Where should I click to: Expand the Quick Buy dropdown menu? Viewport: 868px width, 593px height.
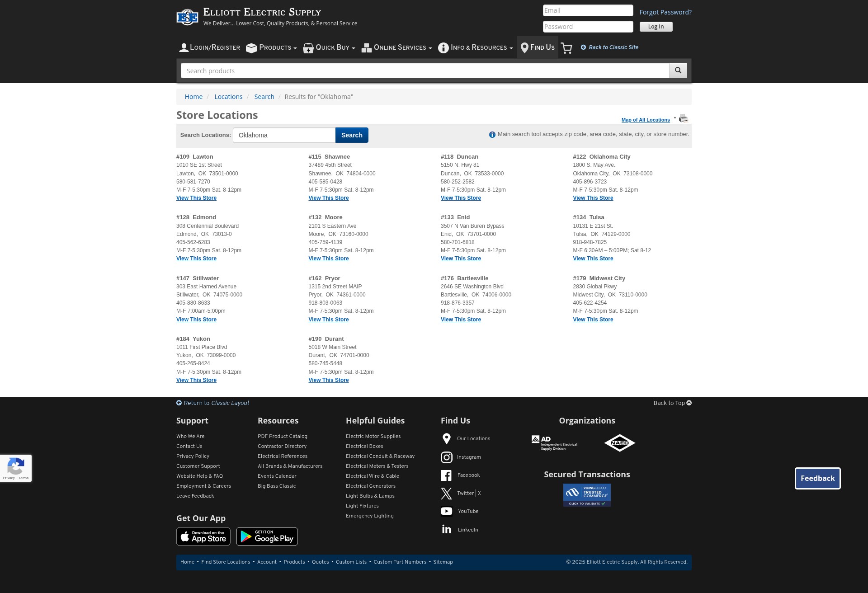click(329, 47)
